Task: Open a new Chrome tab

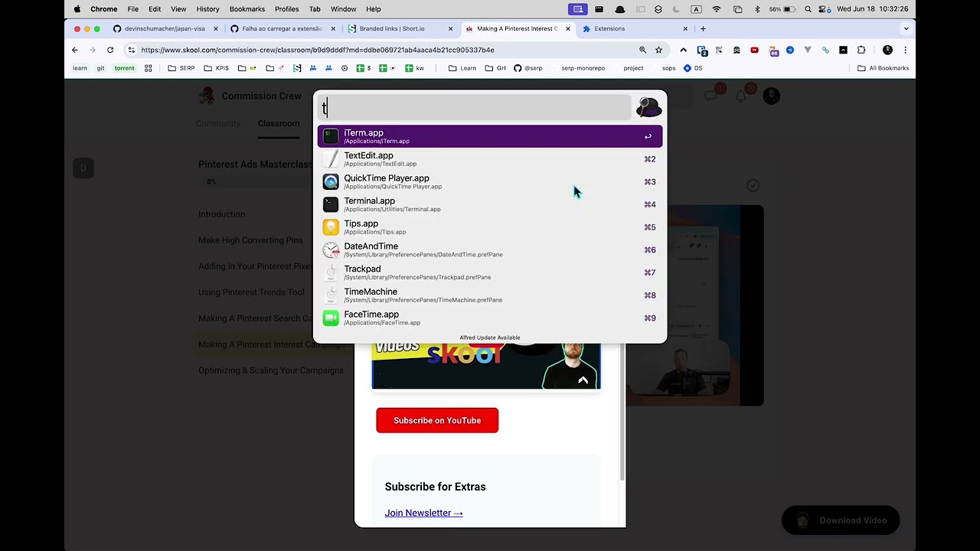Action: click(703, 28)
